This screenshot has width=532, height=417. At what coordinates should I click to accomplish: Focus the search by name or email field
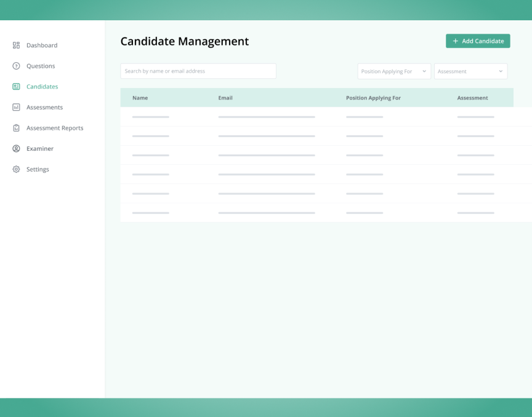click(198, 71)
